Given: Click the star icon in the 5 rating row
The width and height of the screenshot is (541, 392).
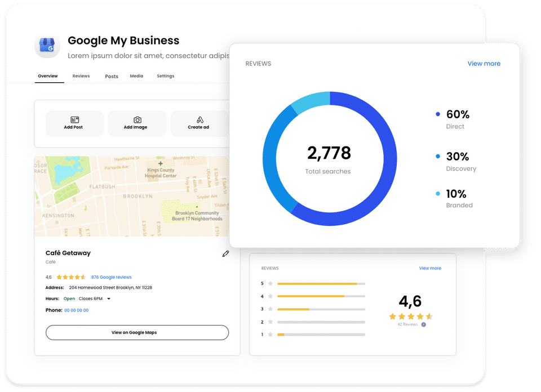Looking at the screenshot, I should [270, 283].
